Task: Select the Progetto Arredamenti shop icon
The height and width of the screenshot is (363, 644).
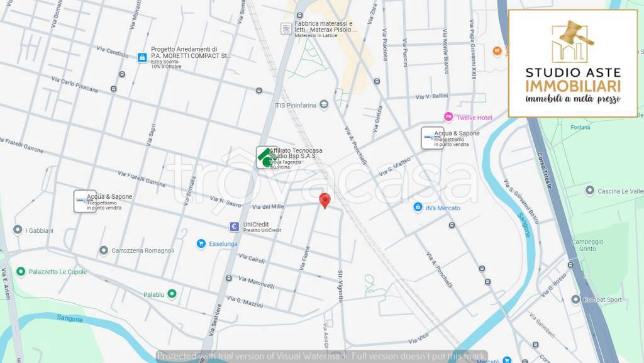Action: (x=142, y=57)
